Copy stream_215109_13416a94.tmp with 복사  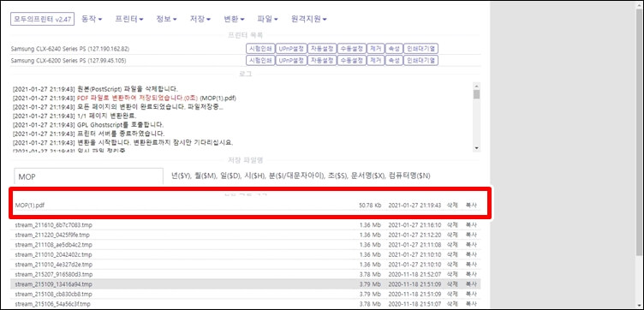click(471, 284)
